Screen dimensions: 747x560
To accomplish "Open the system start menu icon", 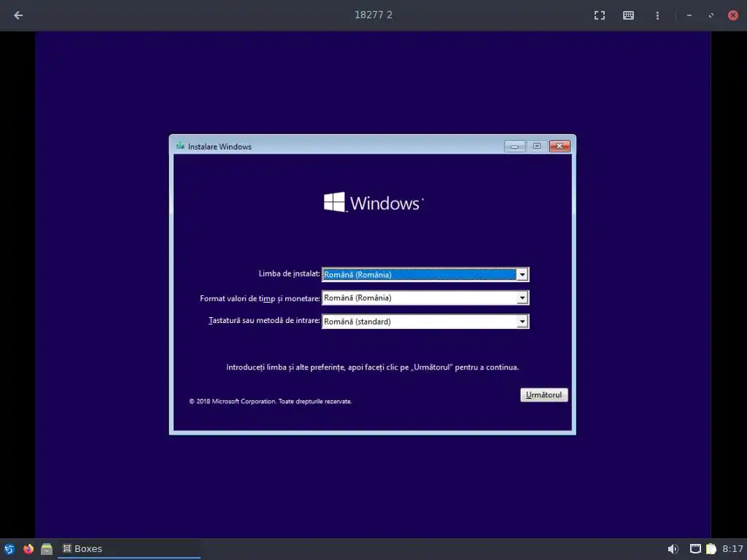I will point(9,549).
